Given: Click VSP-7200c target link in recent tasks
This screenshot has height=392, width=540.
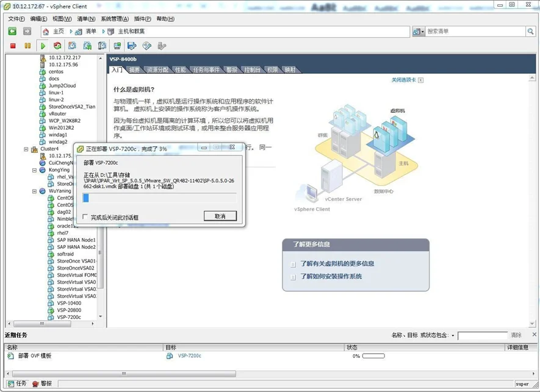Looking at the screenshot, I should [x=189, y=356].
